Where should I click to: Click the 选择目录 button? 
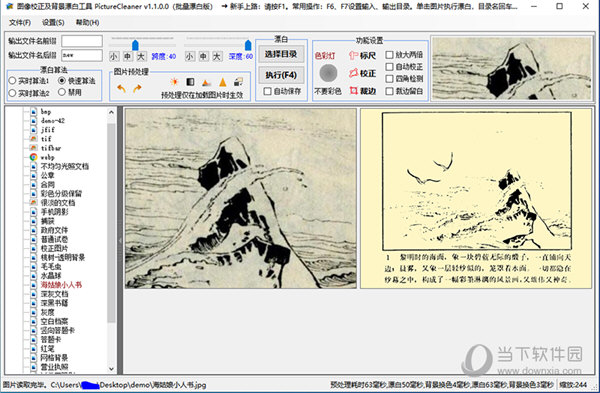pyautogui.click(x=281, y=54)
